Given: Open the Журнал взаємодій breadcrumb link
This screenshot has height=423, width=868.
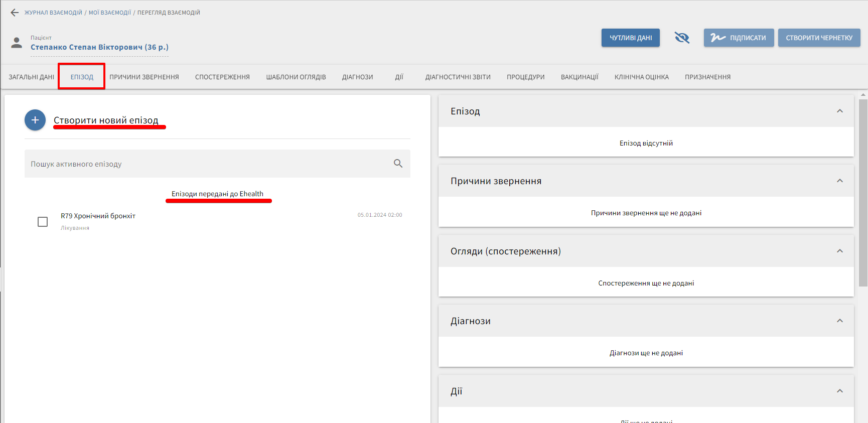Looking at the screenshot, I should 53,13.
